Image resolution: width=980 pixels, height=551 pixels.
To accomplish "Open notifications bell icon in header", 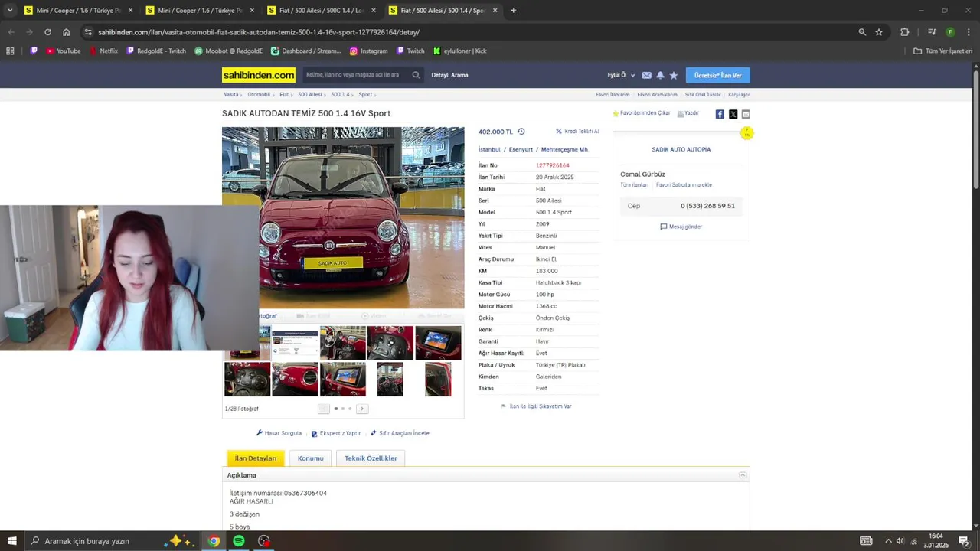I will [660, 75].
